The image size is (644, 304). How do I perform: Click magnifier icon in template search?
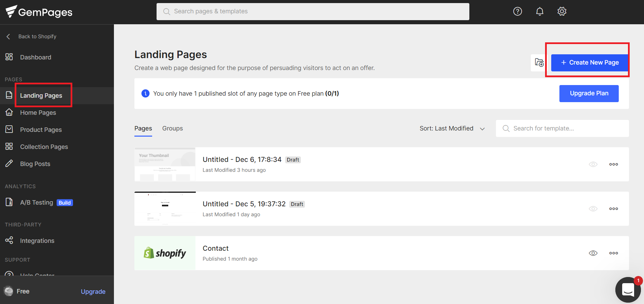(x=506, y=128)
